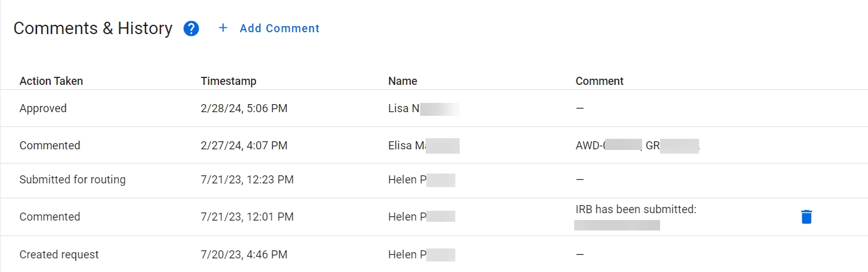Click the Comments & History heading

point(93,29)
